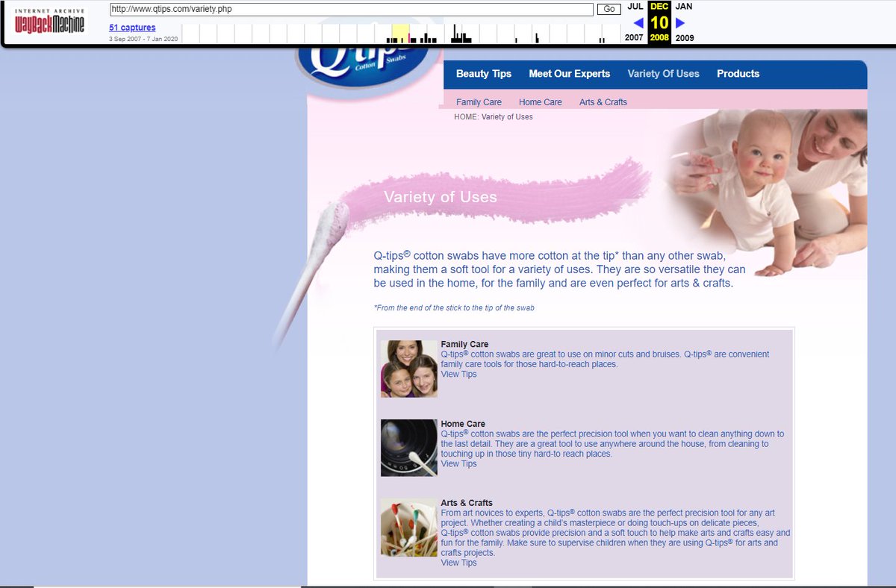Select the Arts & Crafts sub-navigation tab
This screenshot has width=896, height=588.
pyautogui.click(x=603, y=102)
